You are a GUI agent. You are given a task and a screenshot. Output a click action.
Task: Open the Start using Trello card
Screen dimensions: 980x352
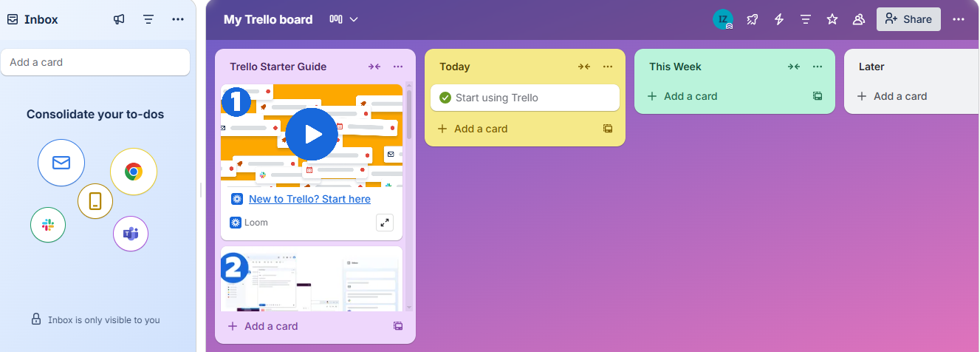(x=525, y=98)
